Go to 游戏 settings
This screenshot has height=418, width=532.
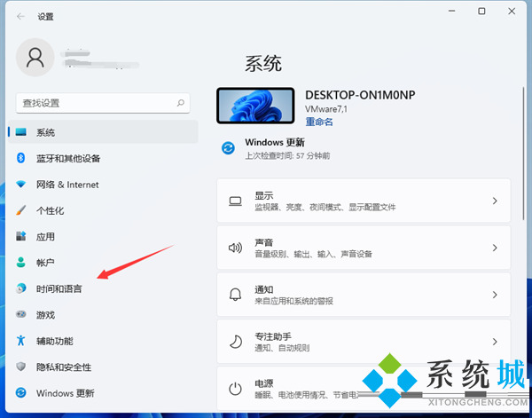[x=103, y=314]
